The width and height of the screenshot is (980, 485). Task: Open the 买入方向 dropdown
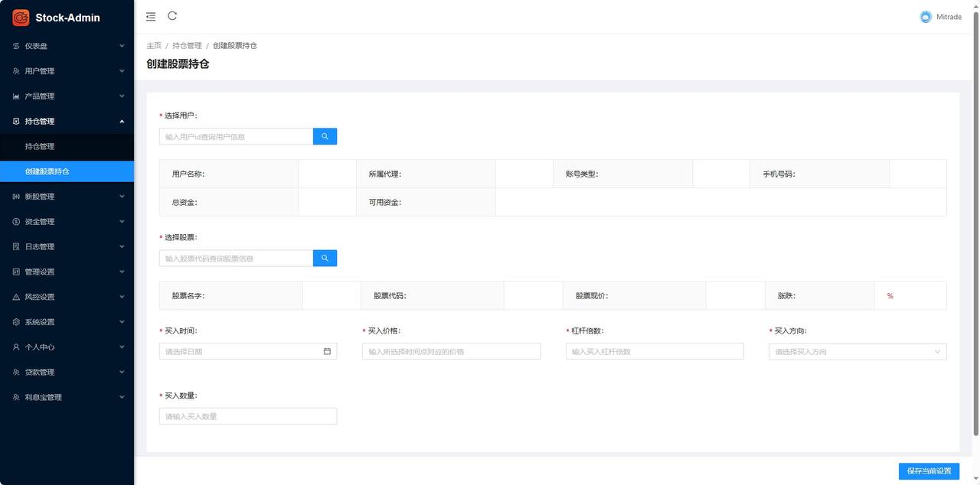pos(857,351)
